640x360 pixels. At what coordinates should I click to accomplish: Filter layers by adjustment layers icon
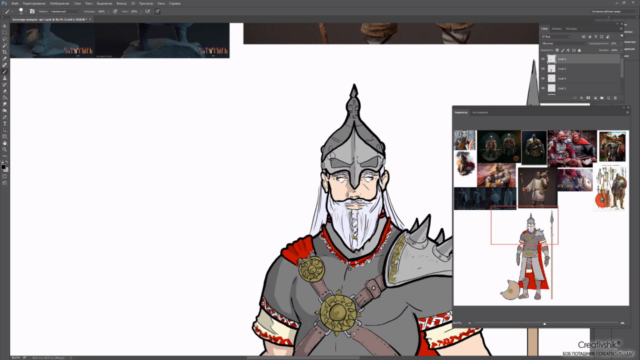[x=590, y=37]
